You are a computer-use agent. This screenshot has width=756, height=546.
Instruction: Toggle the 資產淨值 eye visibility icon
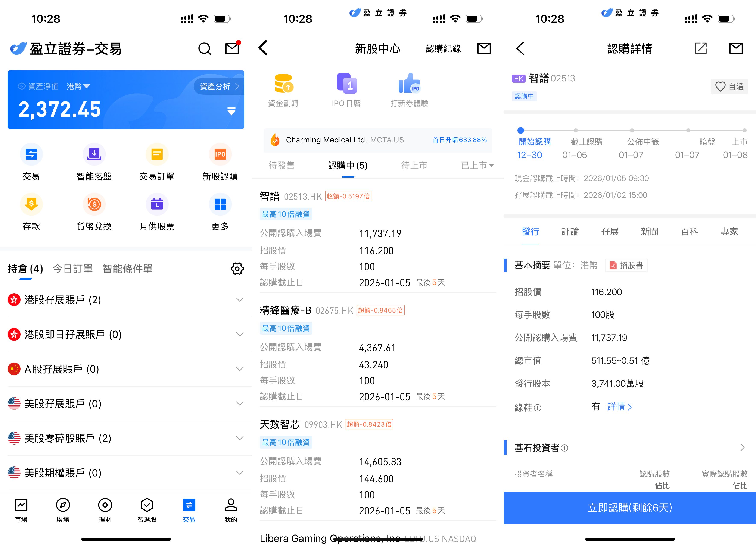click(x=22, y=86)
